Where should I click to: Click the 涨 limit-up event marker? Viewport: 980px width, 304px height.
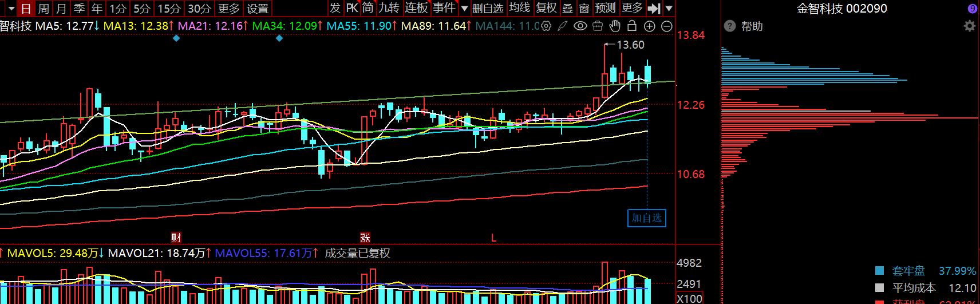pyautogui.click(x=365, y=237)
